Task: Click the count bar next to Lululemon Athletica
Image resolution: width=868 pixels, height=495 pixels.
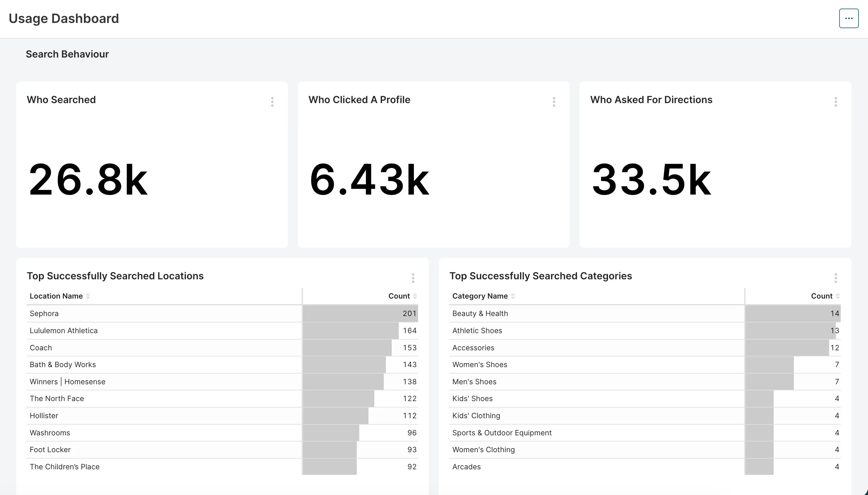Action: [350, 330]
